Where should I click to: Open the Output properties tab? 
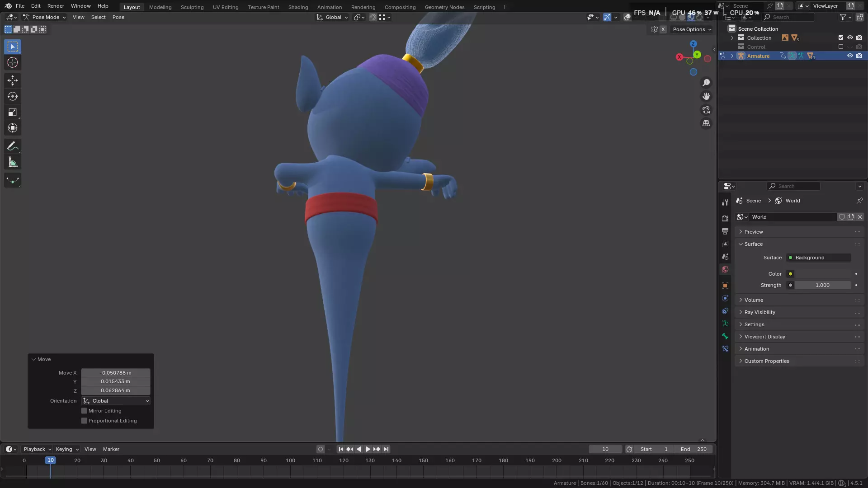[x=725, y=231]
